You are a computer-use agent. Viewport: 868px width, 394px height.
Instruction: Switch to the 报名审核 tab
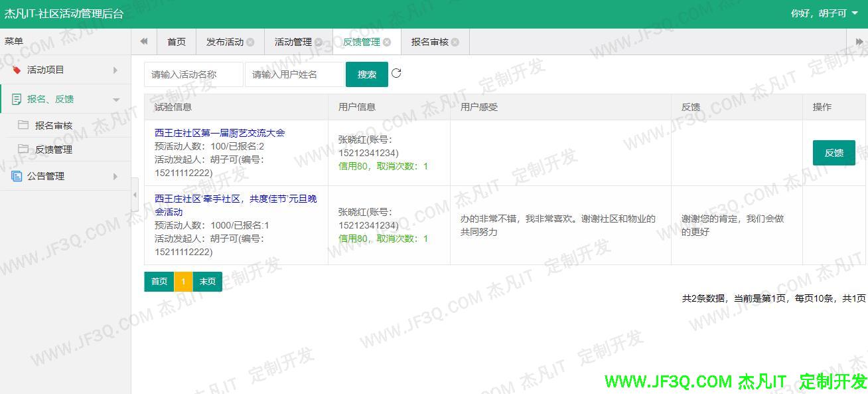429,41
